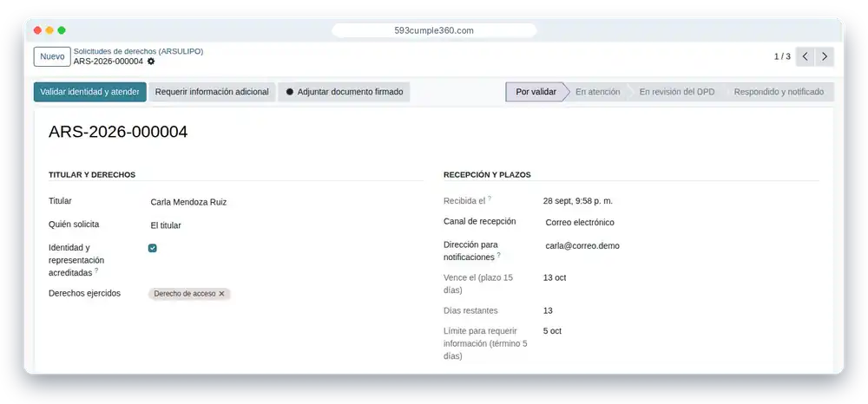Screen dimensions: 868x404
Task: Uncheck Identidad y representación acreditadas checkbox
Action: [152, 248]
